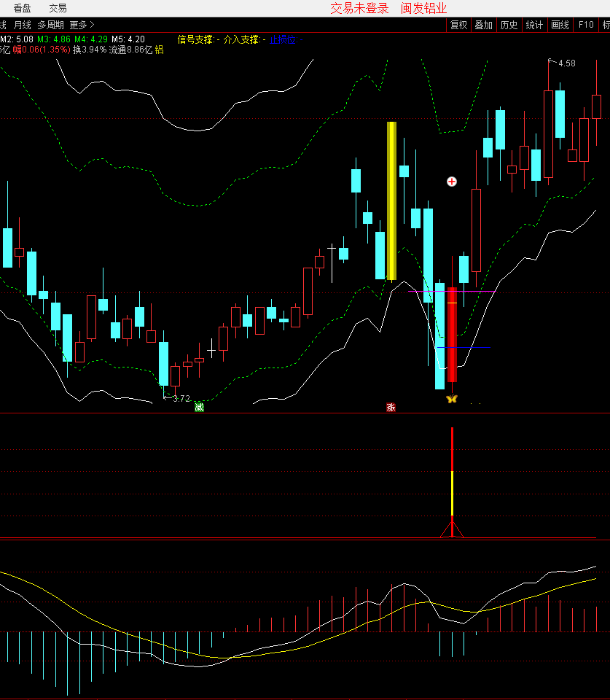
Task: Click the tall yellow highlighted candlestick
Action: (391, 201)
